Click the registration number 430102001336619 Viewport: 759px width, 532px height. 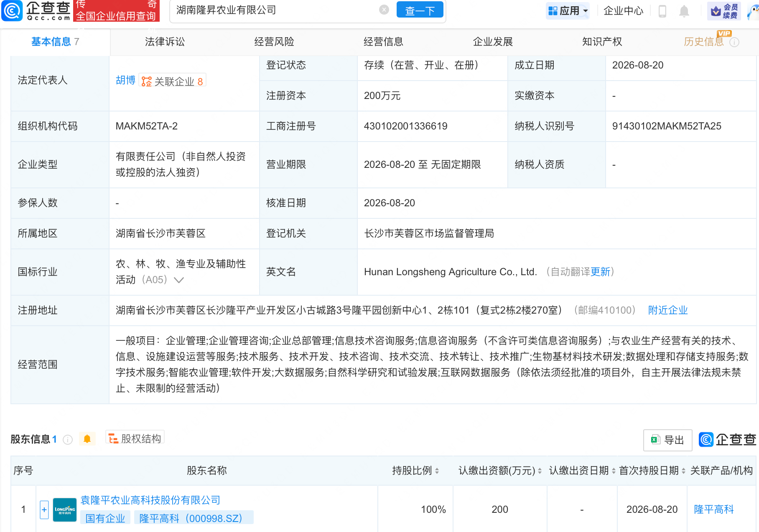pyautogui.click(x=405, y=126)
